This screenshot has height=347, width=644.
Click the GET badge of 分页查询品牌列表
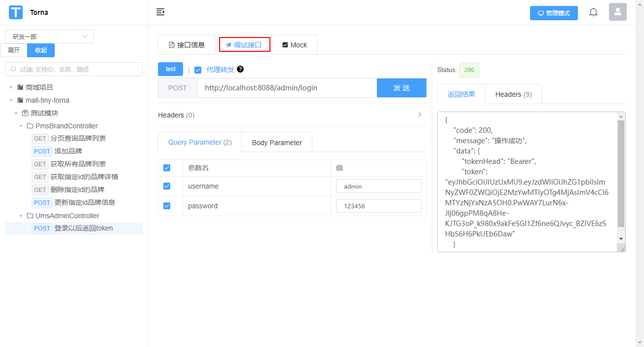coord(40,138)
